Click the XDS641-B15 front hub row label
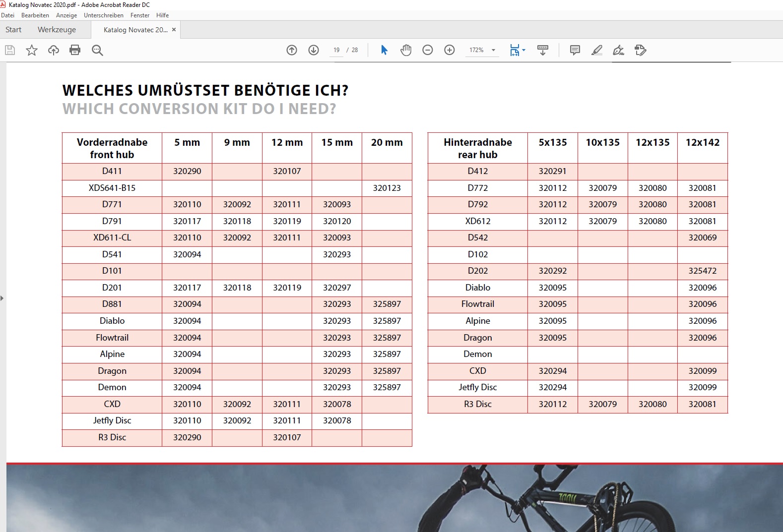Viewport: 783px width, 532px height. click(112, 188)
